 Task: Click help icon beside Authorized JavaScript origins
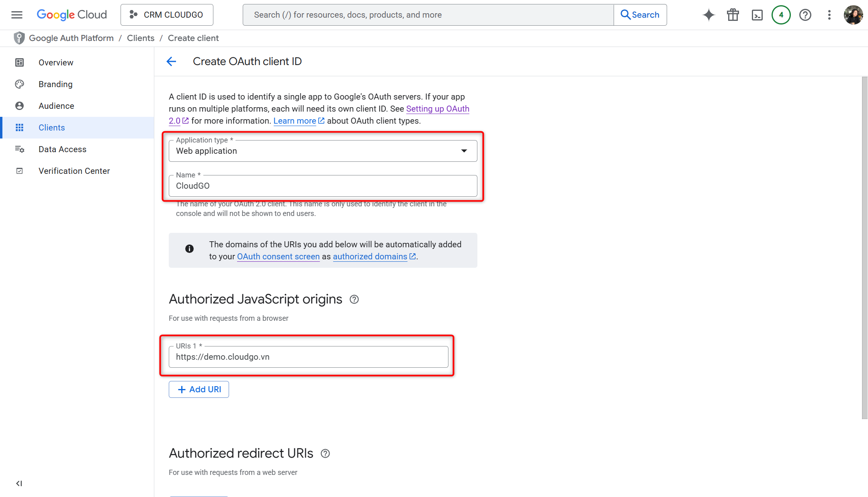[x=354, y=299]
